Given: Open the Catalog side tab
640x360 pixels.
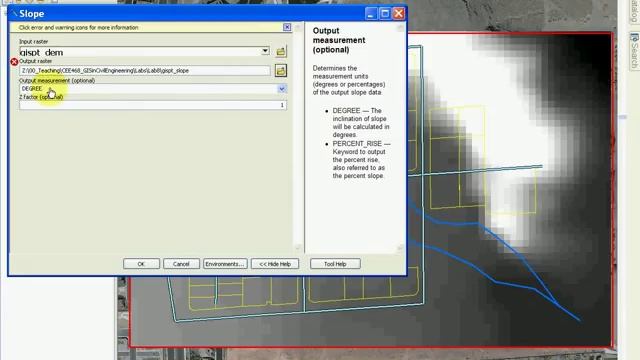Looking at the screenshot, I should pyautogui.click(x=634, y=11).
